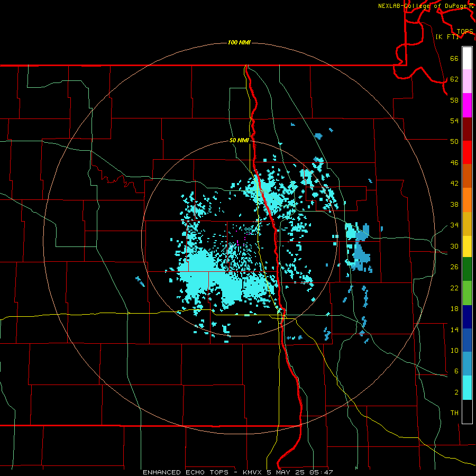The height and width of the screenshot is (476, 476).
Task: Click the legend value 2
Action: point(456,392)
